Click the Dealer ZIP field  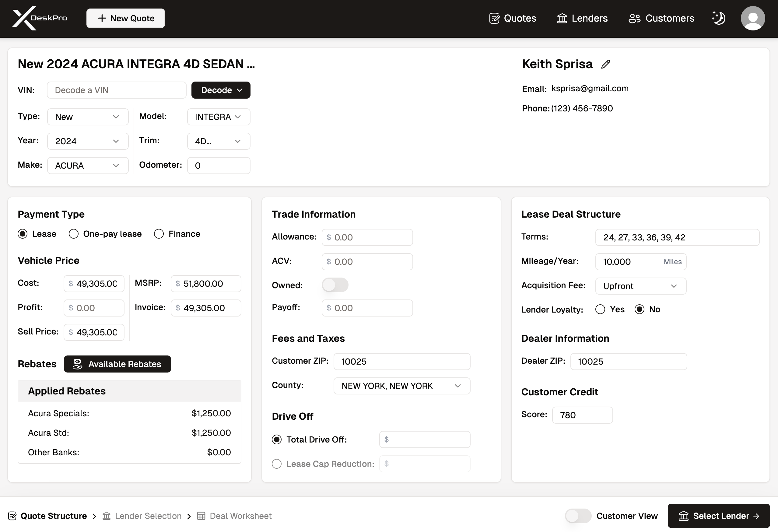628,362
